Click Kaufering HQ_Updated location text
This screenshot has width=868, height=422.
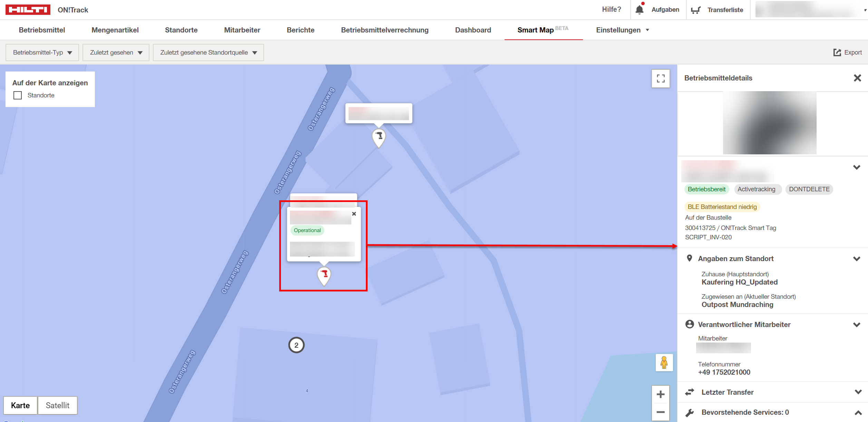pyautogui.click(x=740, y=282)
